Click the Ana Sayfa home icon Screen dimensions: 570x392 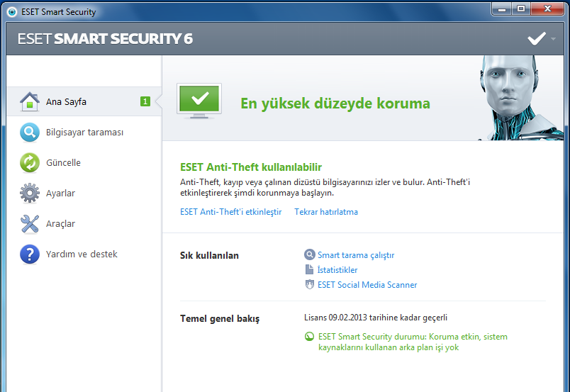[30, 101]
